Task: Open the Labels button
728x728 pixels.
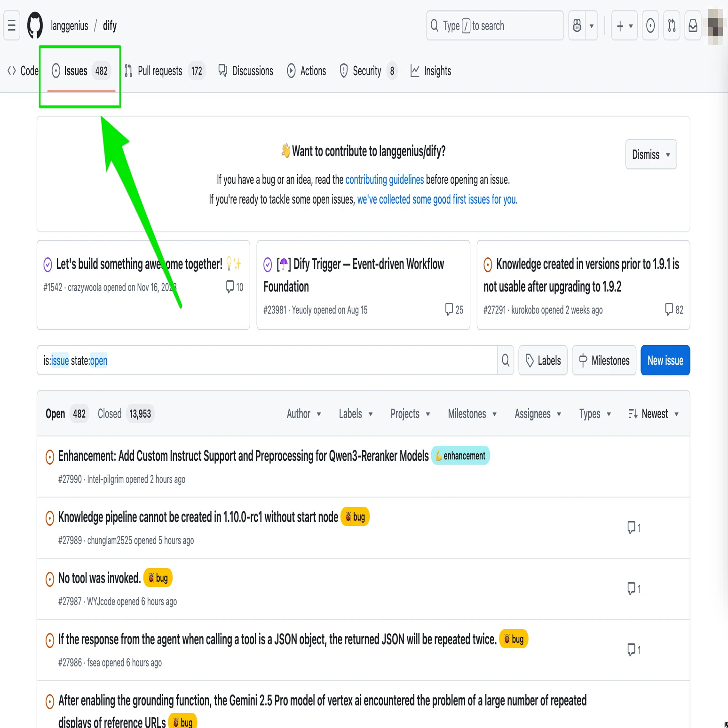Action: [x=543, y=361]
